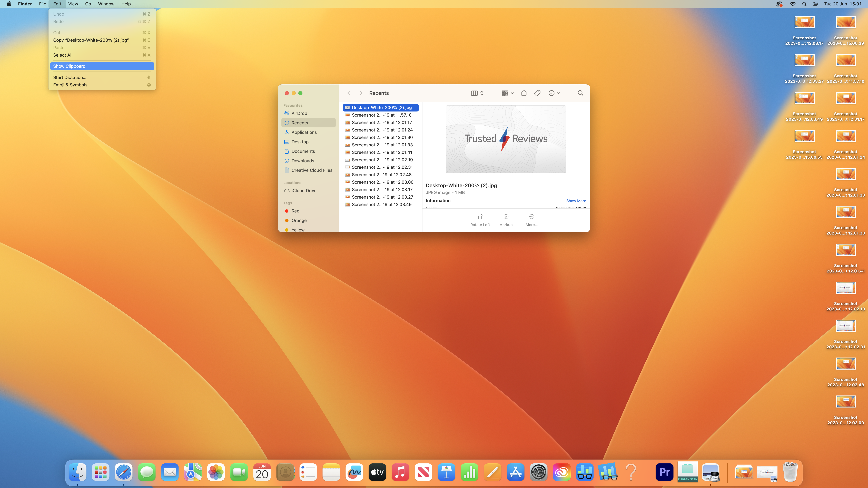Click the Trusted Reviews preview image
This screenshot has height=488, width=868.
506,139
